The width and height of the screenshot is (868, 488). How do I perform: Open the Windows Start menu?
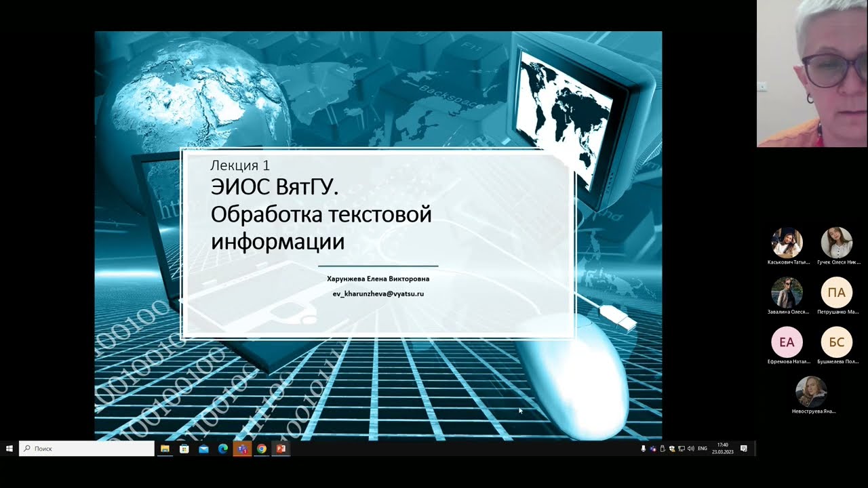tap(9, 449)
